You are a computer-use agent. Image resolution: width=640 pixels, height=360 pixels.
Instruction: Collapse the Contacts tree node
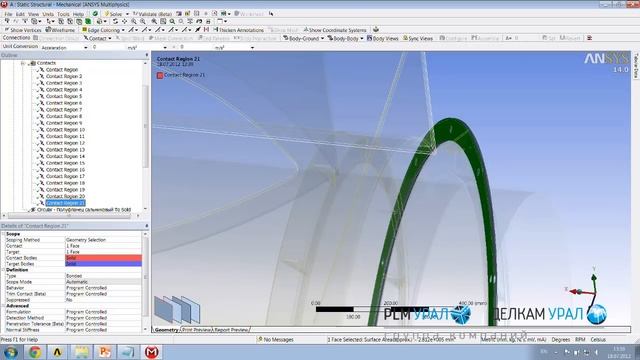[23, 63]
